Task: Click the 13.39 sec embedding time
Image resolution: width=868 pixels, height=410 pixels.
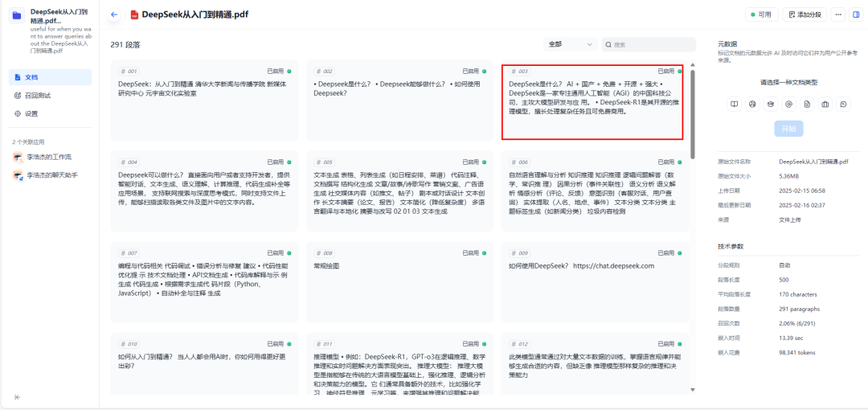Action: click(790, 338)
